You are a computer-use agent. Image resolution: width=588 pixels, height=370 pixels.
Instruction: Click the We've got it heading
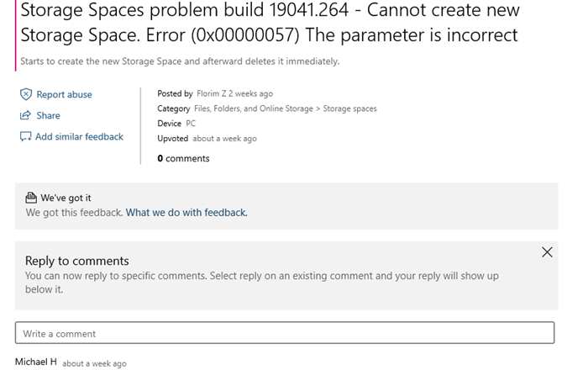click(x=66, y=198)
